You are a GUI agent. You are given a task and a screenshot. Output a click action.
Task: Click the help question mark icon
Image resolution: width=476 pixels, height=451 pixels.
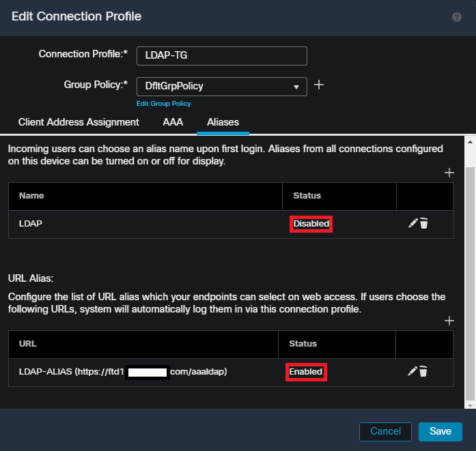457,17
